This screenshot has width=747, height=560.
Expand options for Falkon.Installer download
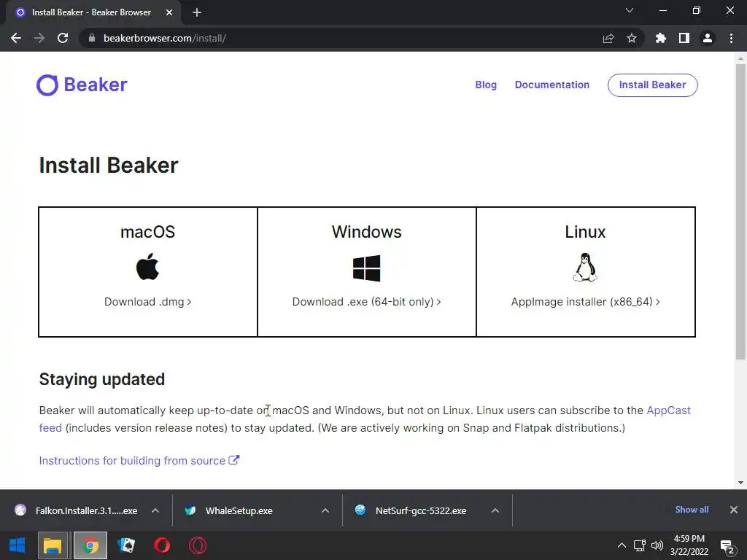tap(155, 510)
